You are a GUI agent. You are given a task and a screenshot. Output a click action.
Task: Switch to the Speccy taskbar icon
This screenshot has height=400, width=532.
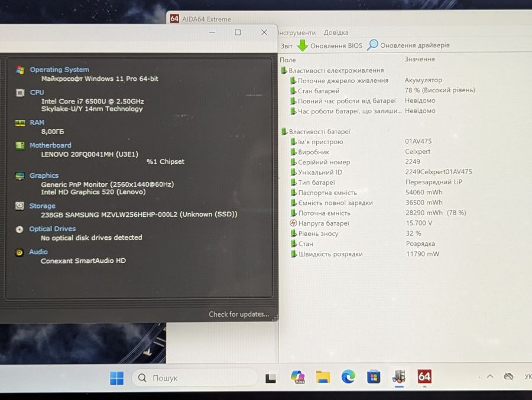click(399, 376)
